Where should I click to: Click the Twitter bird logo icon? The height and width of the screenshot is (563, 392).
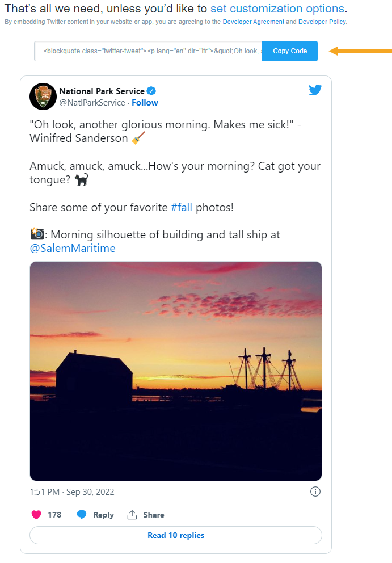pyautogui.click(x=315, y=90)
